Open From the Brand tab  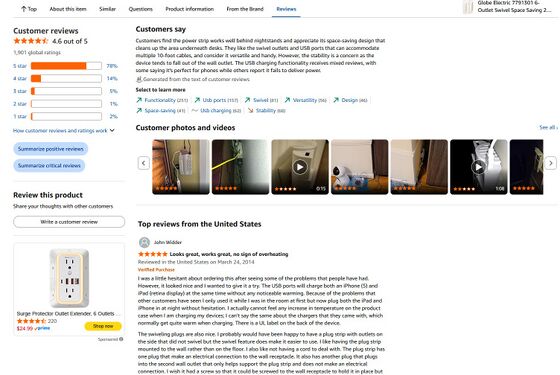[245, 9]
